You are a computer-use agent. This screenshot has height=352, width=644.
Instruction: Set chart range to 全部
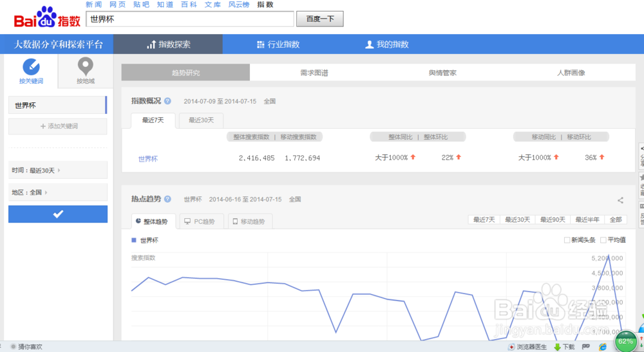point(616,220)
